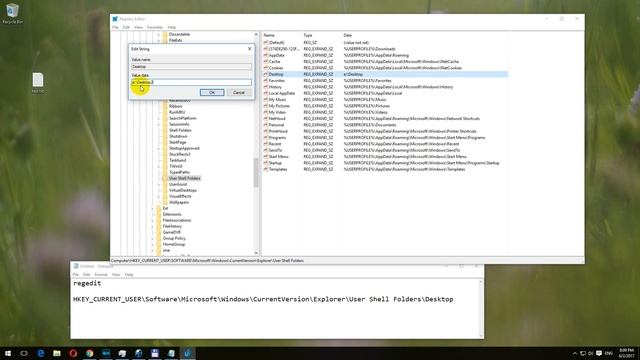Image resolution: width=640 pixels, height=360 pixels.
Task: Click the HKEY_CURRENT_USER path line in Notepad
Action: [x=263, y=299]
